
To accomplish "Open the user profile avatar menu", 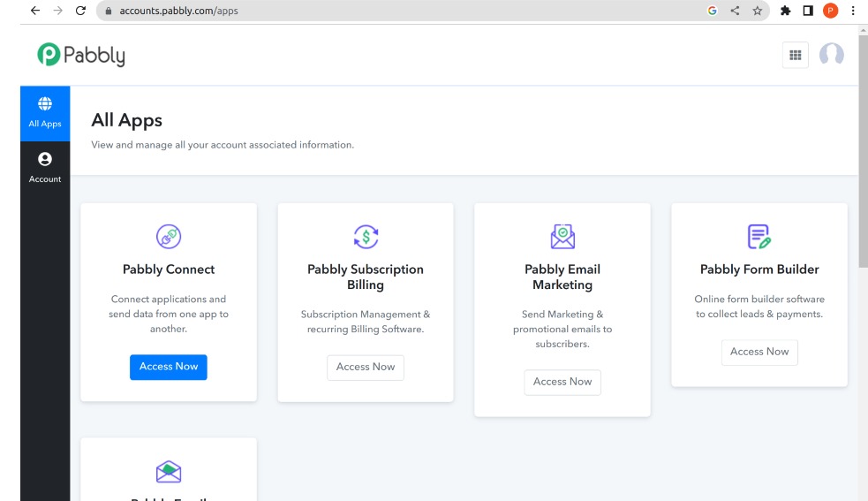I will click(x=831, y=54).
